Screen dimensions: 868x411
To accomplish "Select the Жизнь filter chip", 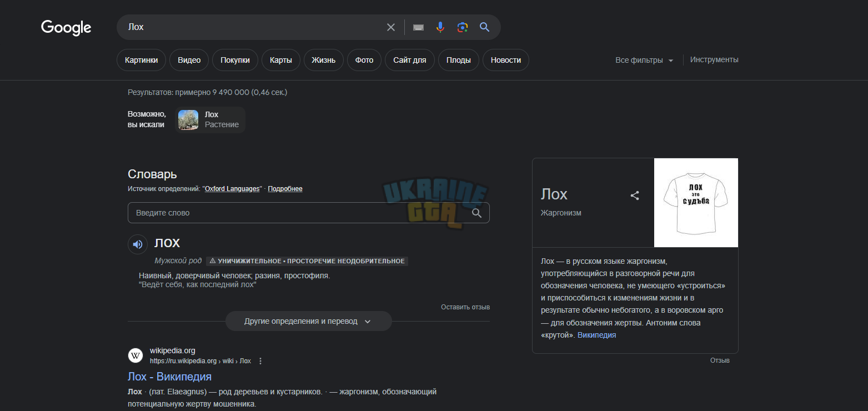I will coord(324,60).
